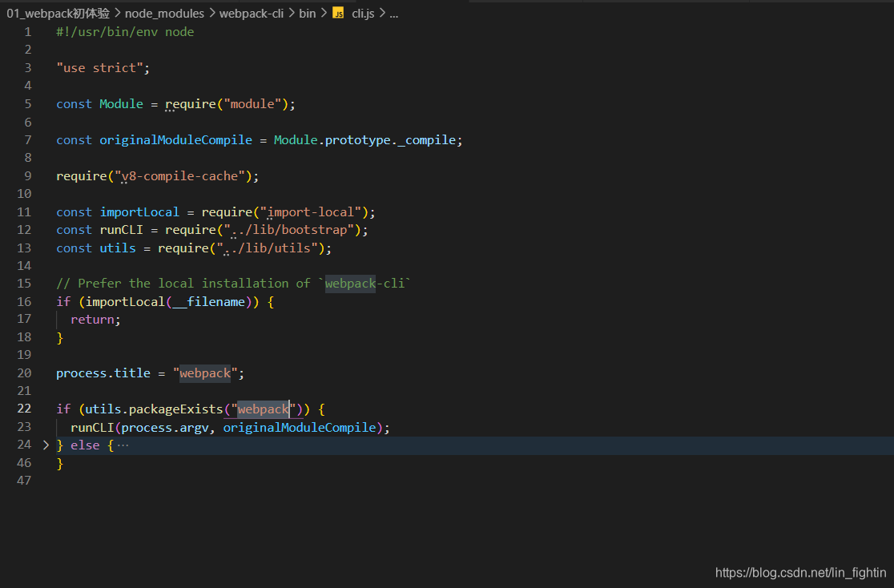Screen dimensions: 894x588
Task: Click the JS file icon in breadcrumb
Action: pos(338,13)
